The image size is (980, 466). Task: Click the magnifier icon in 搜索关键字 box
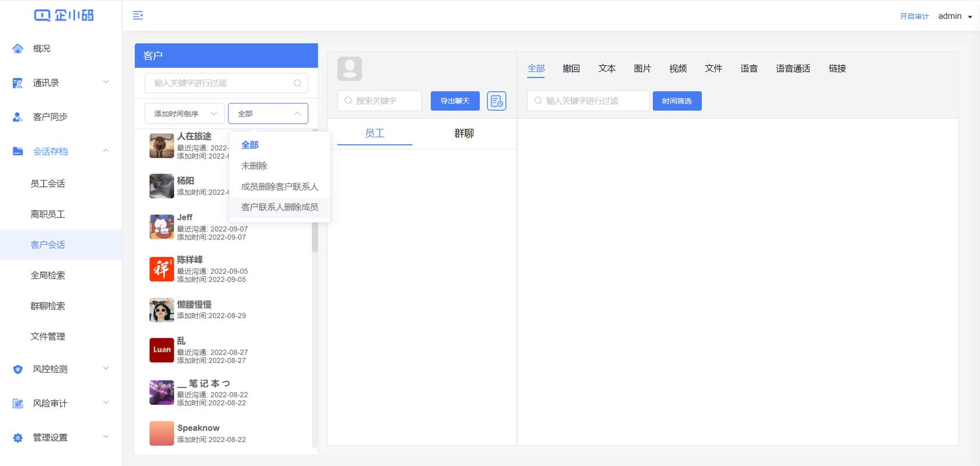coord(348,101)
